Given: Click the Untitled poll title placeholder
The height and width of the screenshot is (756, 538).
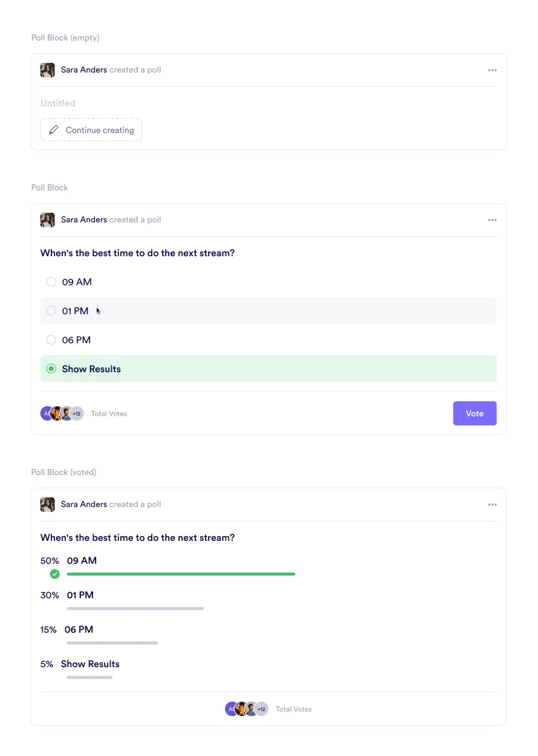Looking at the screenshot, I should point(57,103).
